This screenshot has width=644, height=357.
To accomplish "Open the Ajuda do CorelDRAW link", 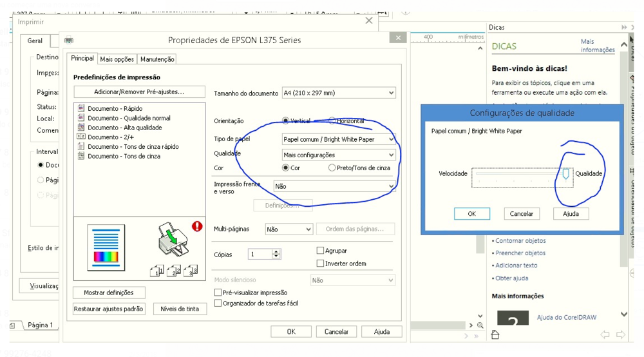I will point(567,317).
